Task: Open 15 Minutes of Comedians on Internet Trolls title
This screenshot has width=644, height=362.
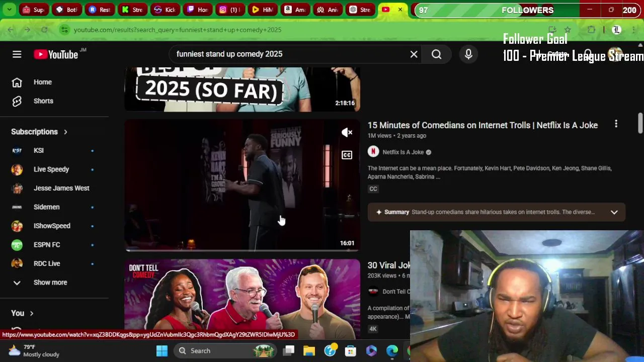Action: click(482, 125)
